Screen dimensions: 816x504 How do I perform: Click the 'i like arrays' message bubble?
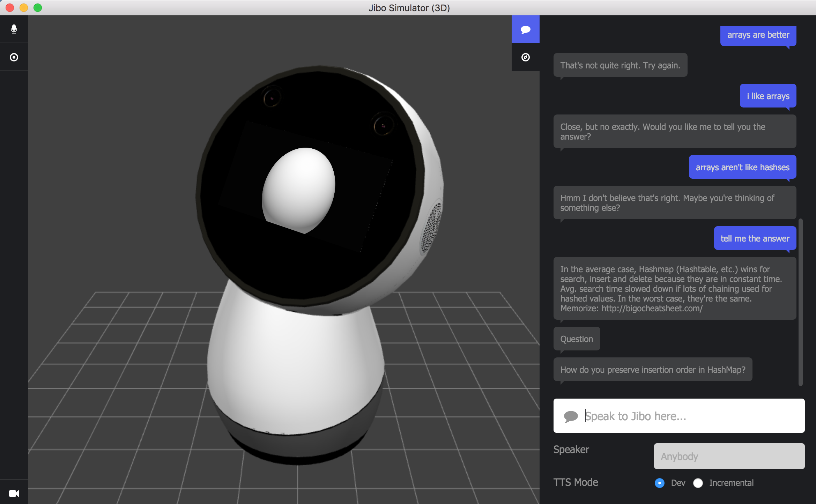[768, 96]
